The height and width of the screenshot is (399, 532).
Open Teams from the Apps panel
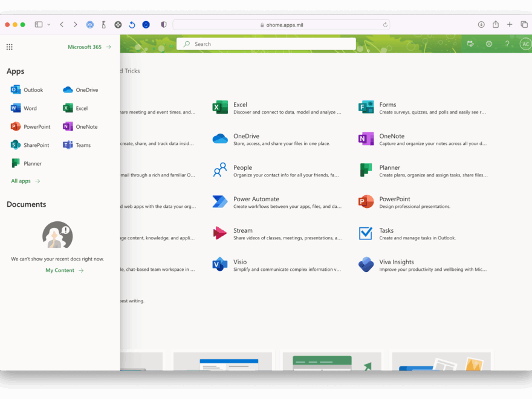(77, 145)
